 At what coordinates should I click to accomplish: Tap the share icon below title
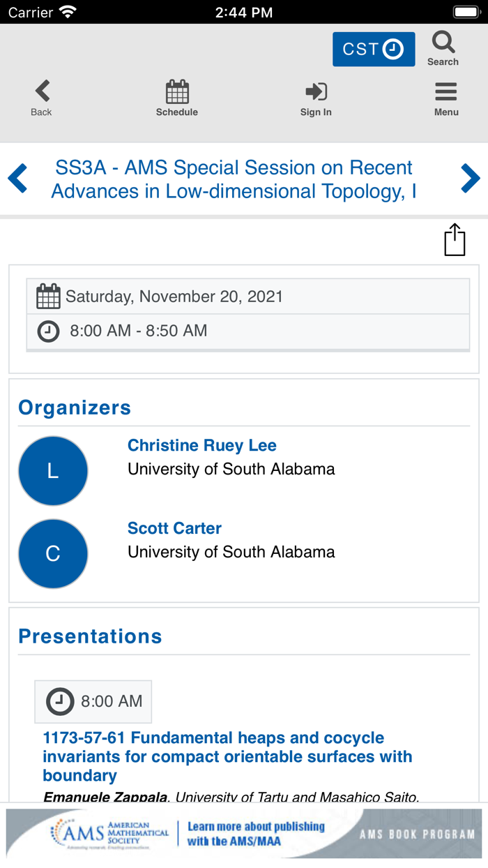pos(455,239)
